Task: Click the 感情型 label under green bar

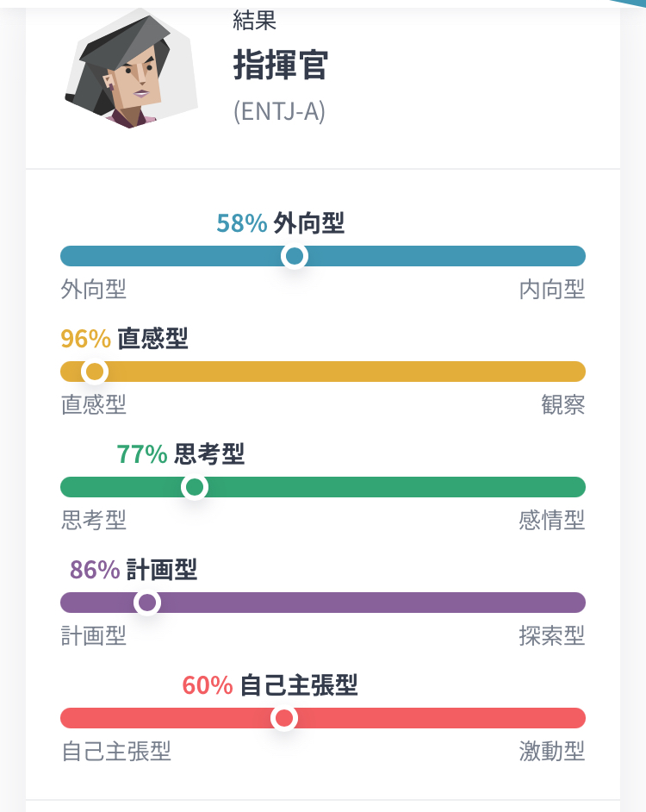Action: (552, 521)
